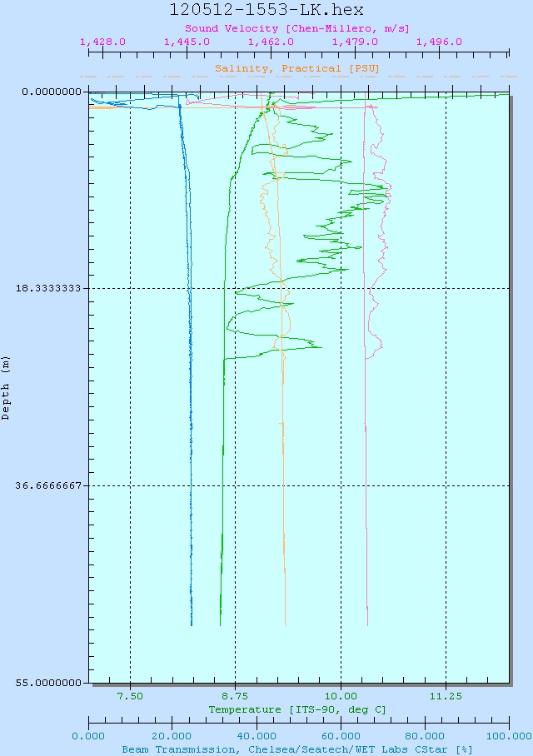Click the plot title 120512-1553-LK.hex
533x756 pixels.
click(x=266, y=10)
